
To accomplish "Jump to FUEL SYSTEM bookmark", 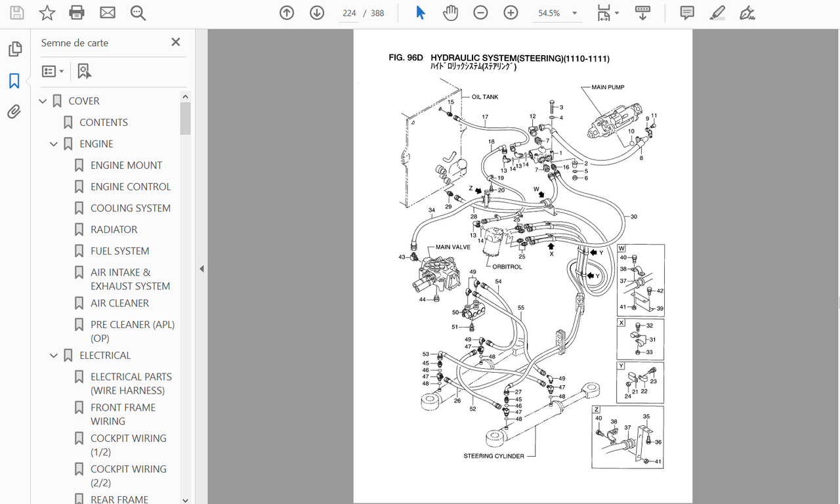I will (x=120, y=251).
